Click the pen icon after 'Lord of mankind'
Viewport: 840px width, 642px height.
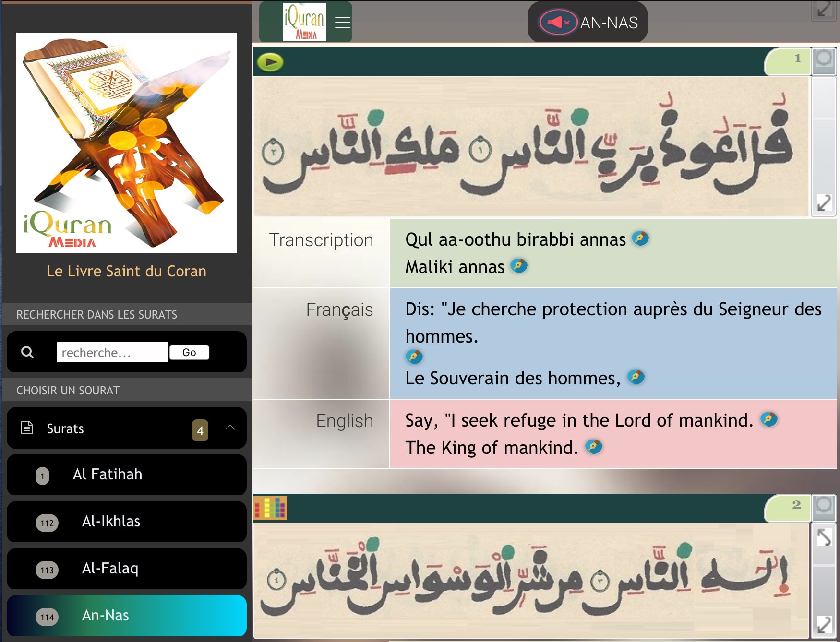(768, 419)
